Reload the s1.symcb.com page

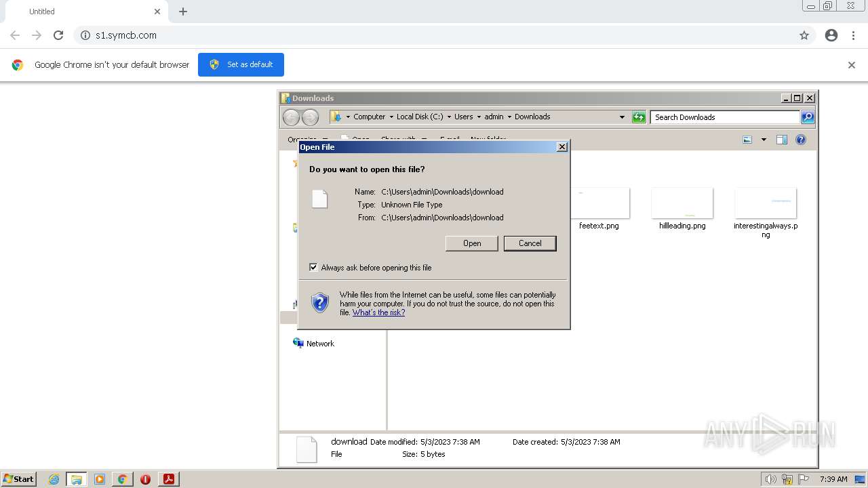click(58, 35)
